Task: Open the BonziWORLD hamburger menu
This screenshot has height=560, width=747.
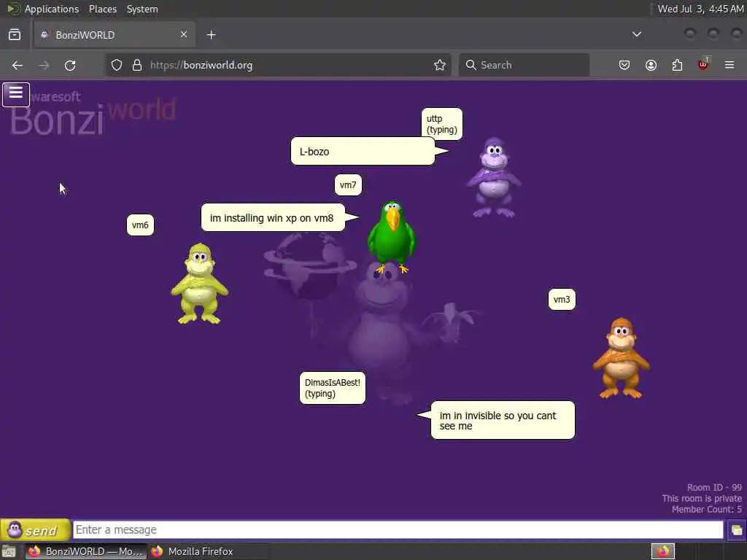Action: pyautogui.click(x=16, y=94)
